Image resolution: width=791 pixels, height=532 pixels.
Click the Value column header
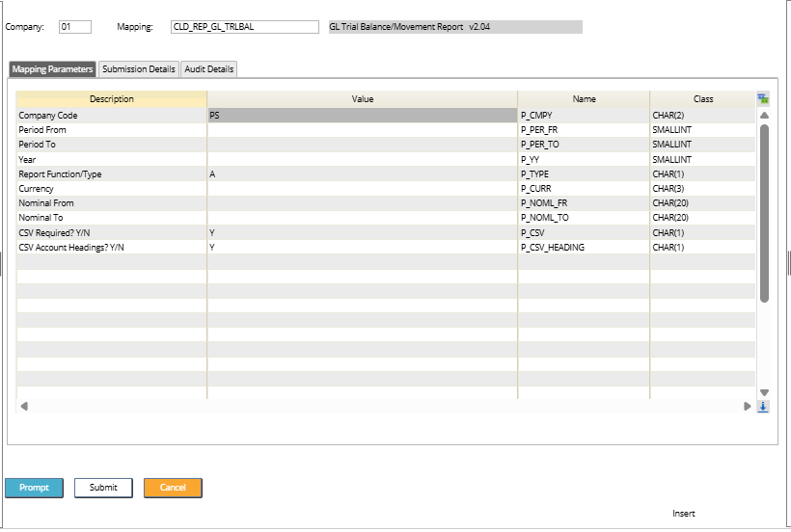362,99
